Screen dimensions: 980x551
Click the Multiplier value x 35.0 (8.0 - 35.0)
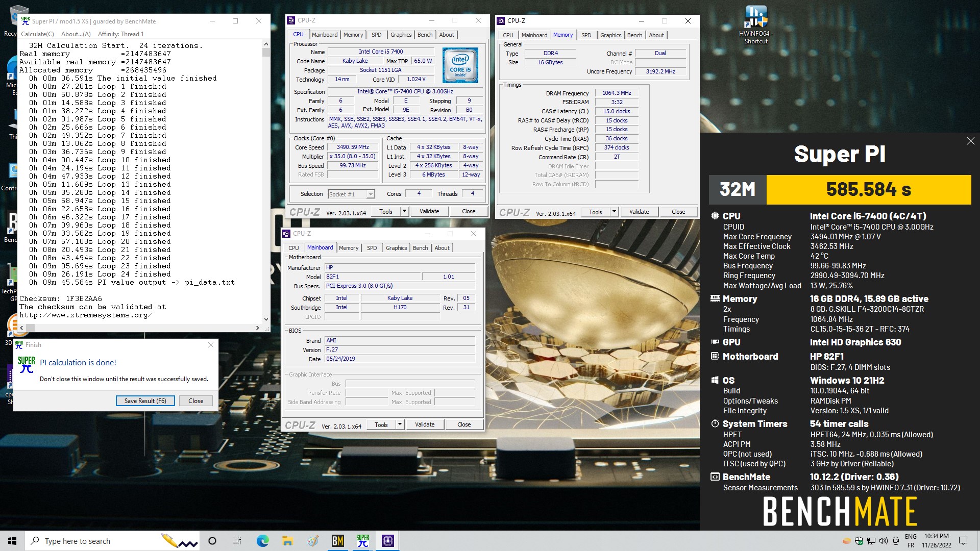tap(353, 157)
